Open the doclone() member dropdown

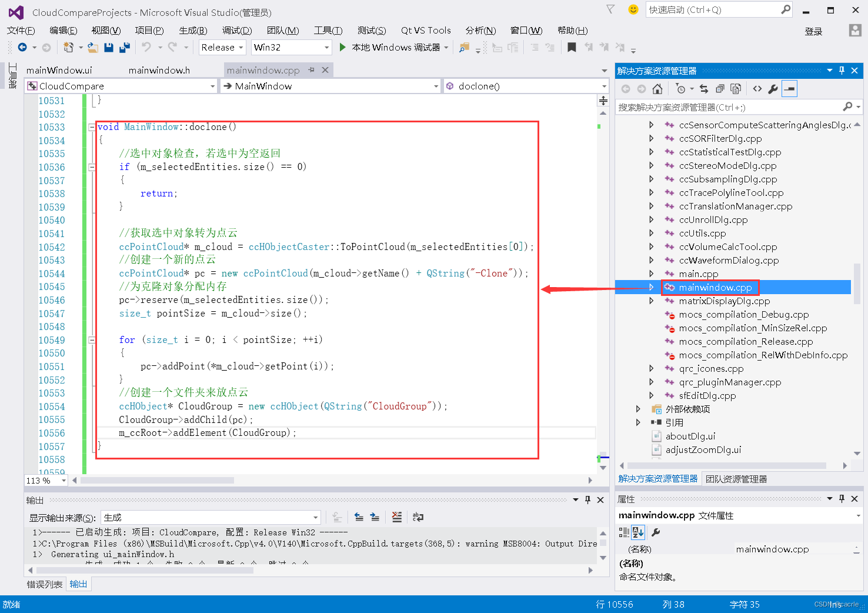click(x=526, y=86)
